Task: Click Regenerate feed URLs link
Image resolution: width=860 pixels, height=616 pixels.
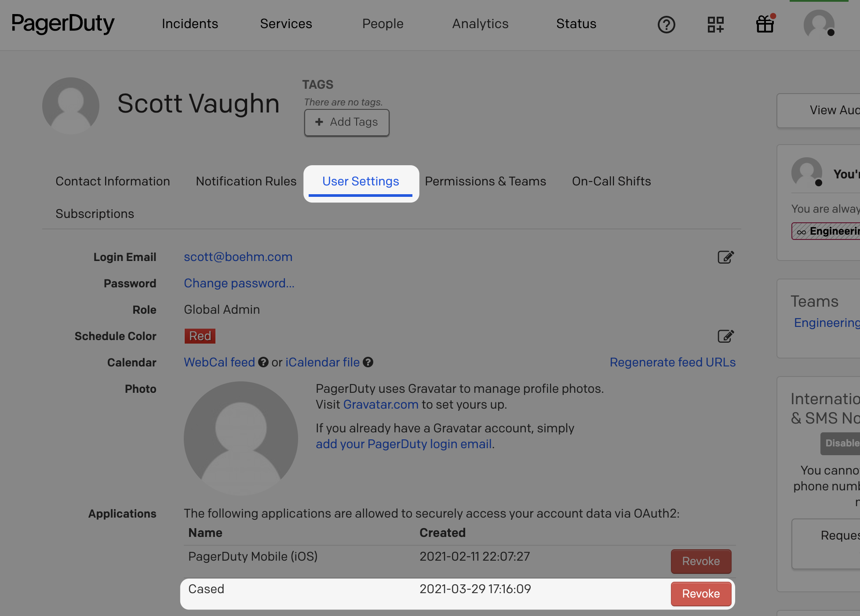Action: (672, 362)
